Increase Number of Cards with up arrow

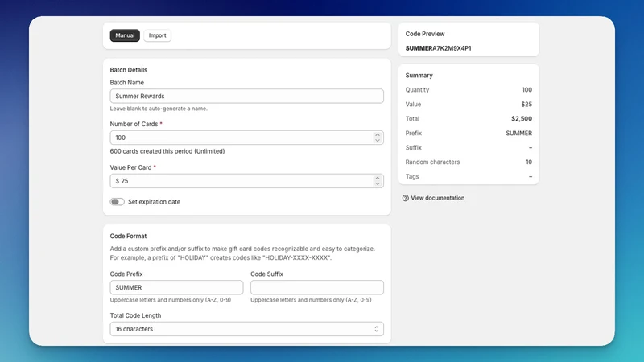377,134
